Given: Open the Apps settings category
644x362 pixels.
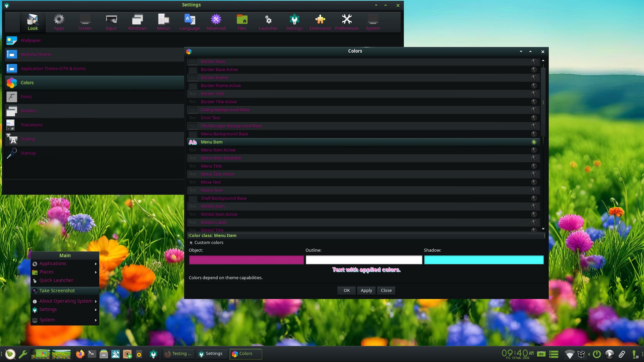Looking at the screenshot, I should (x=59, y=22).
